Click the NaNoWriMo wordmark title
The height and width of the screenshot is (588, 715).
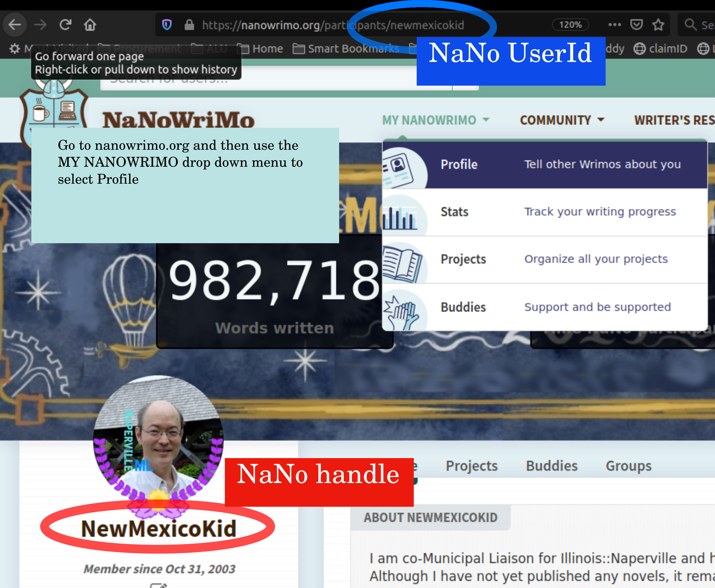pos(179,120)
